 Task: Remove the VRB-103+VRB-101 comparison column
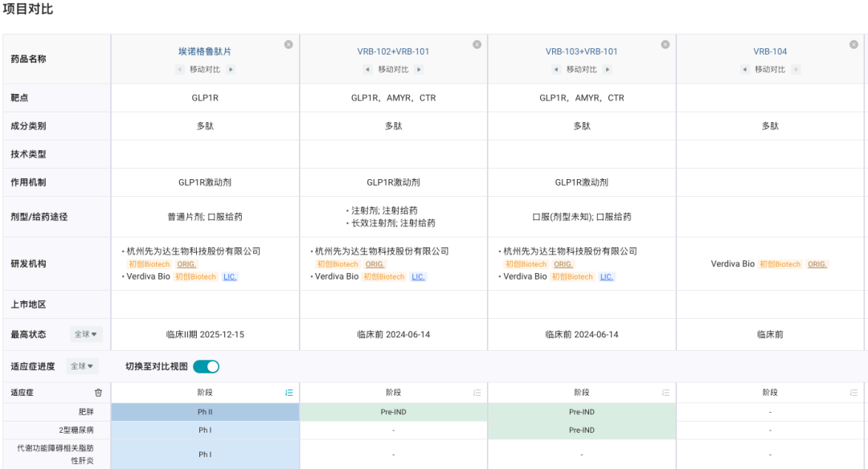pyautogui.click(x=665, y=45)
